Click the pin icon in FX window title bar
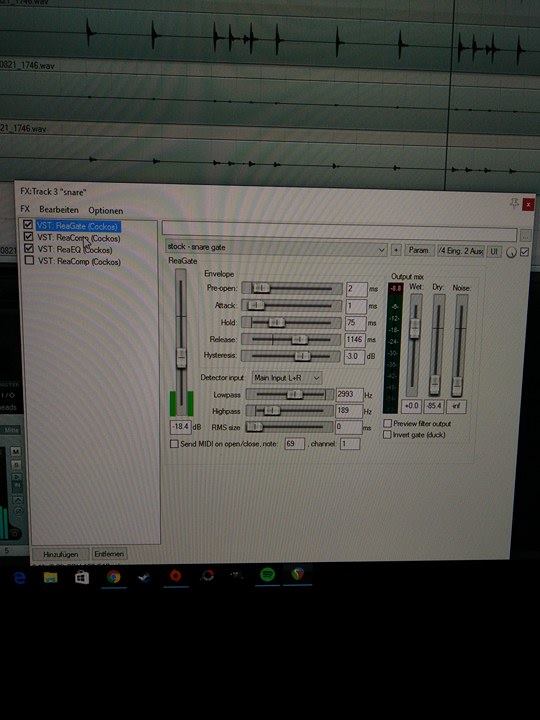The width and height of the screenshot is (540, 720). tap(514, 202)
